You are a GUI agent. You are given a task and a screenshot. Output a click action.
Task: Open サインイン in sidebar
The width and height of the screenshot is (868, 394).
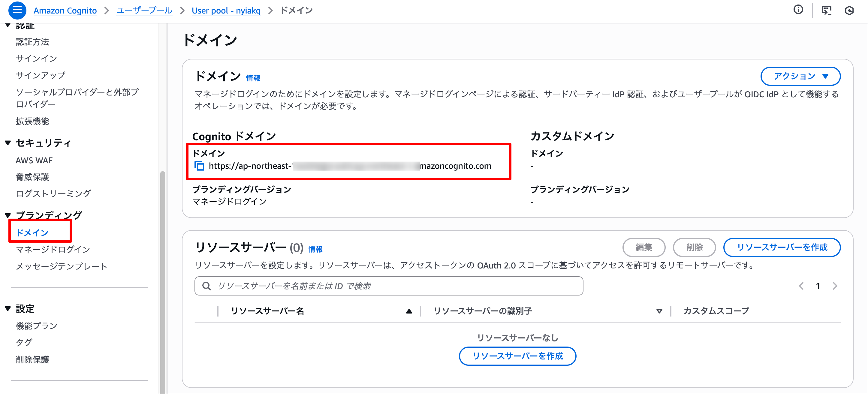coord(36,59)
